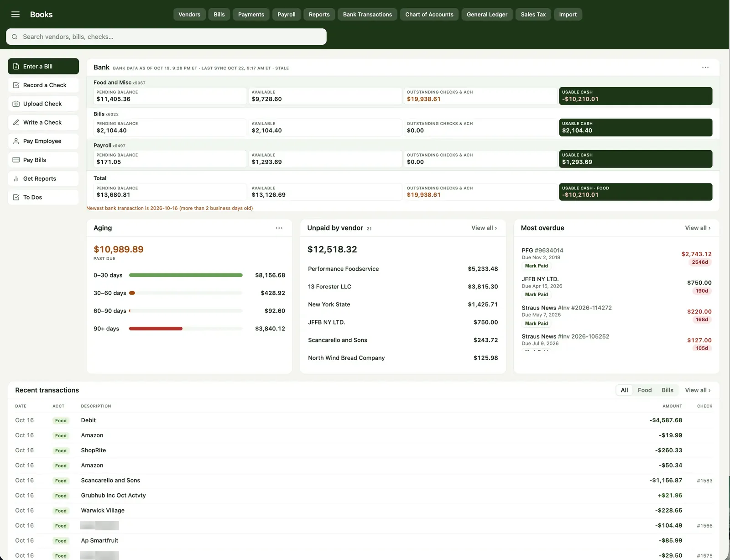Click the Pay Employee person icon
Image resolution: width=730 pixels, height=560 pixels.
16,141
